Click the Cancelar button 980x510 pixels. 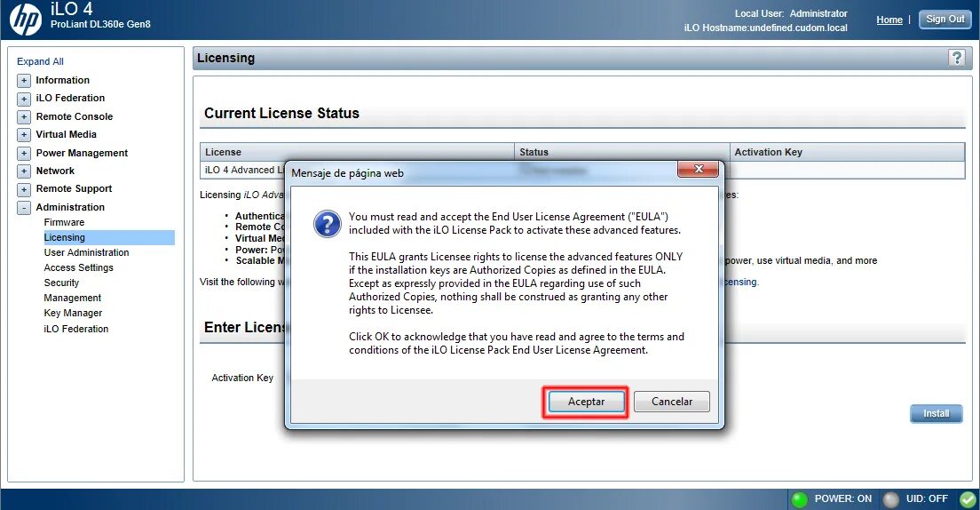pyautogui.click(x=672, y=402)
